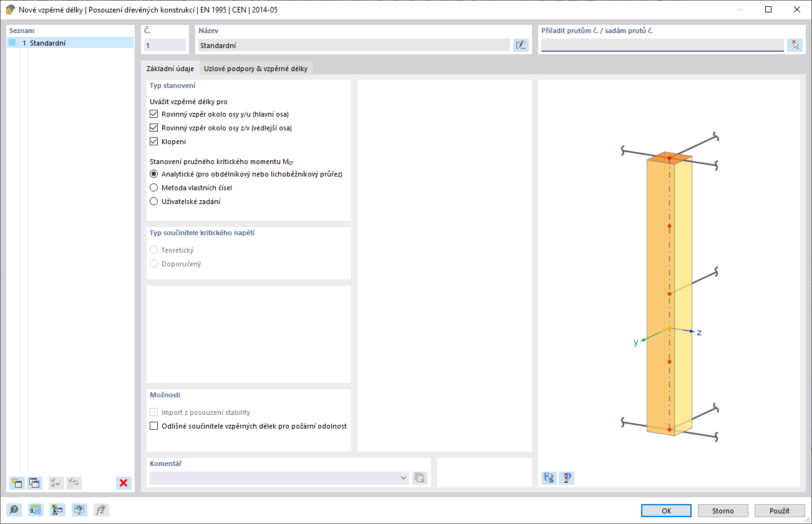812x524 pixels.
Task: Open units and decimals 0,00 icon
Action: (x=36, y=510)
